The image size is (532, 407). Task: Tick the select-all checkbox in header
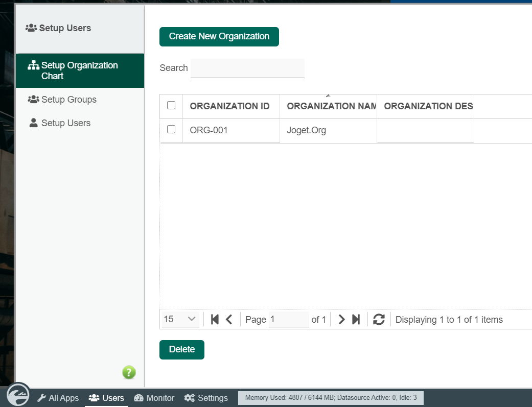coord(171,105)
